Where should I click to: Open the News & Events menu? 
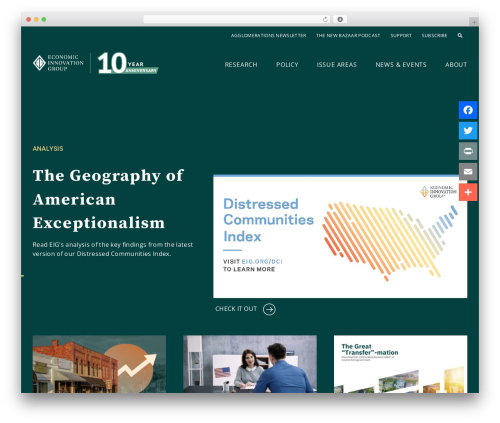tap(401, 65)
